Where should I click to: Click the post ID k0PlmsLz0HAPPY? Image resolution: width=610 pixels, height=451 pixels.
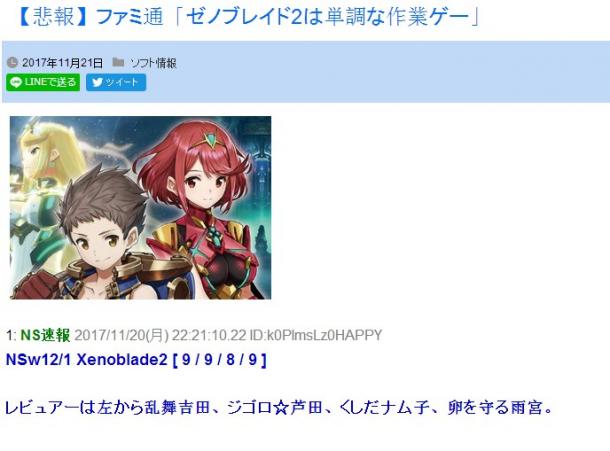pos(316,335)
